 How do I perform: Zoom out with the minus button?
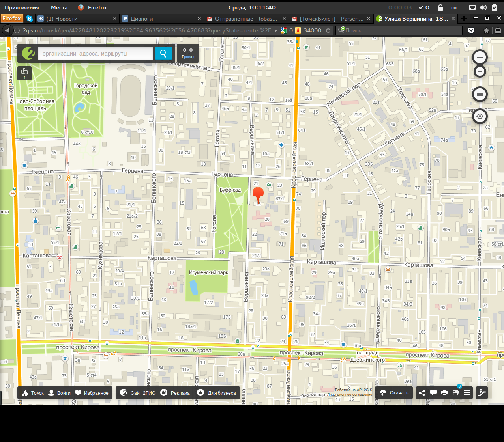480,71
